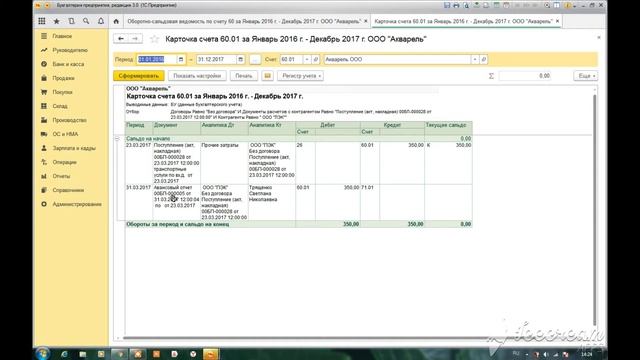Open organization Акварель ООО with its magnifier
Screen dimensions: 640x360
pyautogui.click(x=484, y=60)
